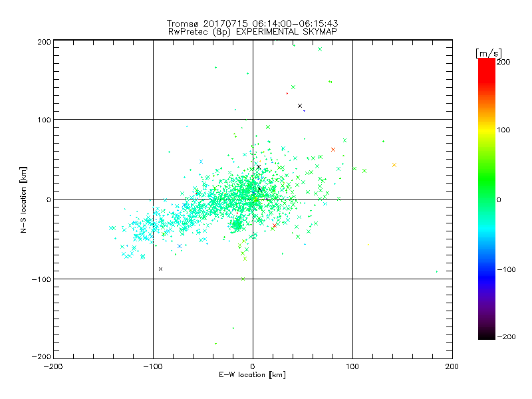Screen dimensions: 532x399
Task: Click the Tromsø date-time title line
Action: (x=252, y=23)
